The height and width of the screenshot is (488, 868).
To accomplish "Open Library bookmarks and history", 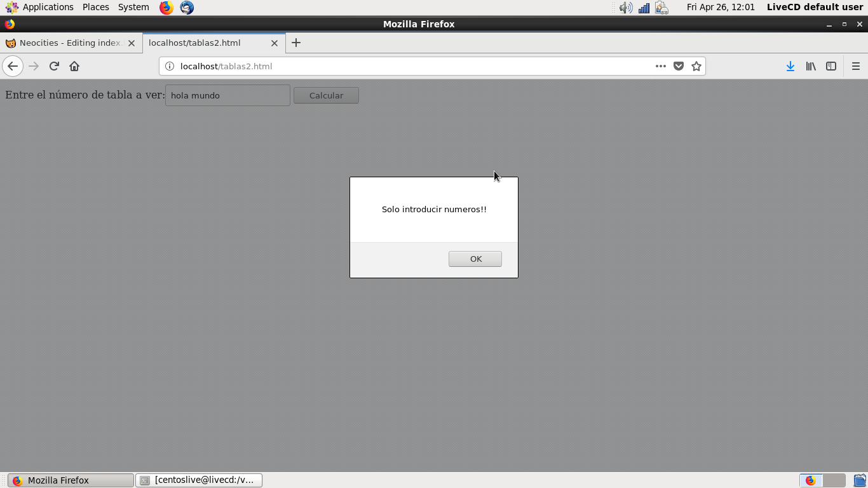I will tap(811, 66).
